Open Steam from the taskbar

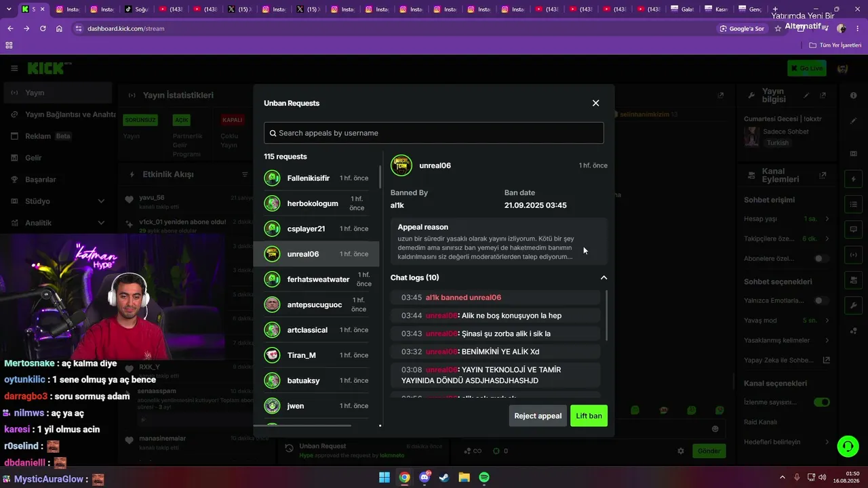tap(444, 477)
